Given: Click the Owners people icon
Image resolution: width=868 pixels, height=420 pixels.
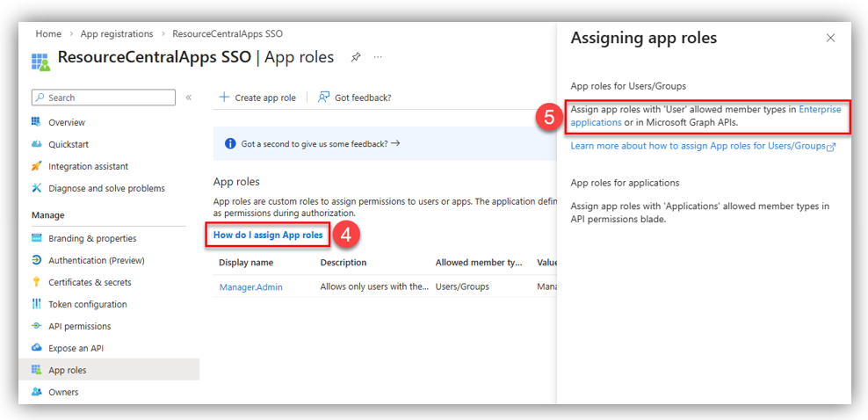Looking at the screenshot, I should [37, 392].
